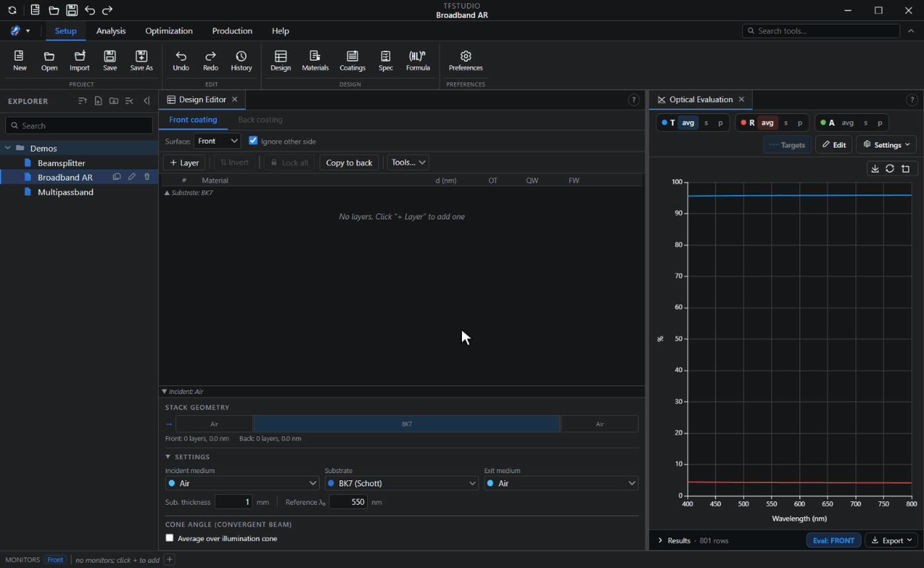Image resolution: width=924 pixels, height=568 pixels.
Task: Click the refresh icon above the chart
Action: (x=890, y=168)
